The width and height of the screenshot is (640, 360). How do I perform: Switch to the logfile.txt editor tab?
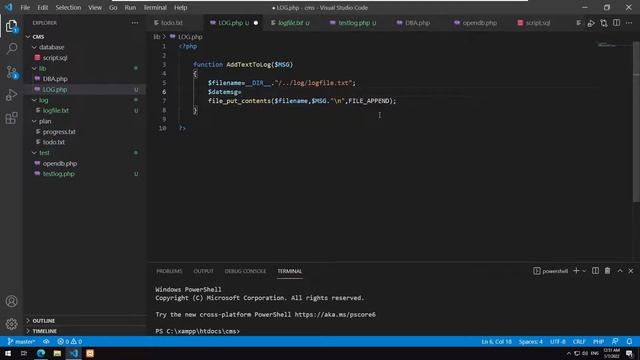tap(290, 23)
